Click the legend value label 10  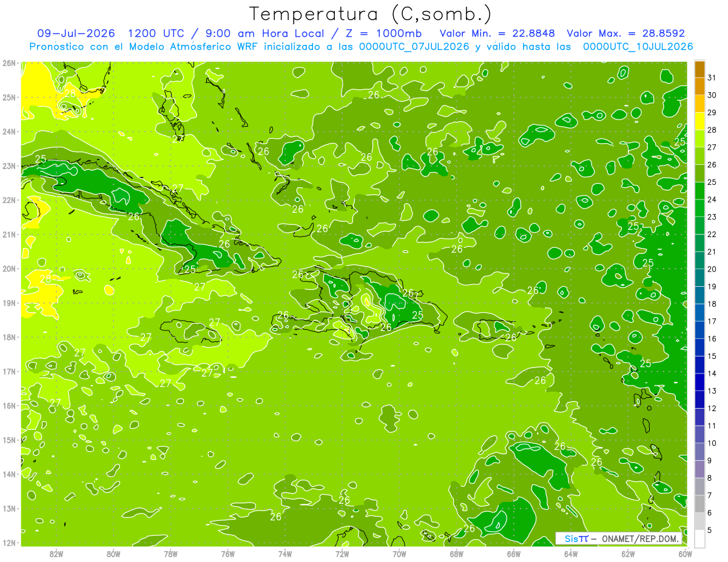pyautogui.click(x=712, y=443)
